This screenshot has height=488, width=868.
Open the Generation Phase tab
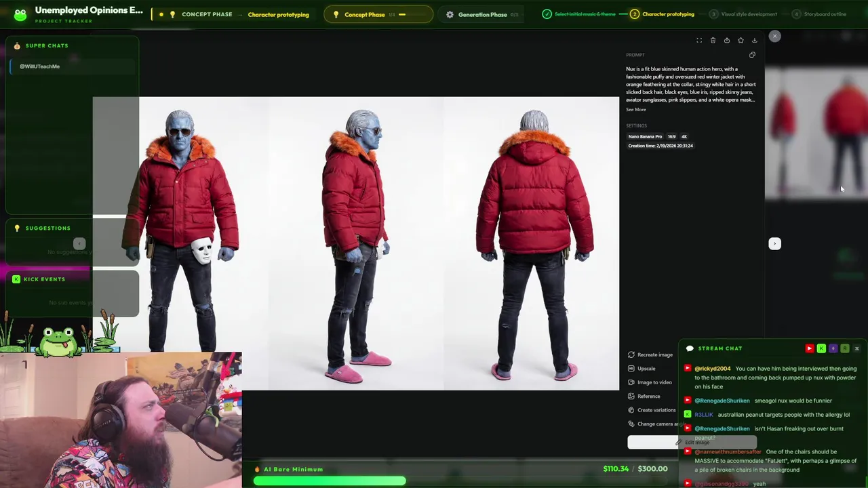click(x=482, y=14)
